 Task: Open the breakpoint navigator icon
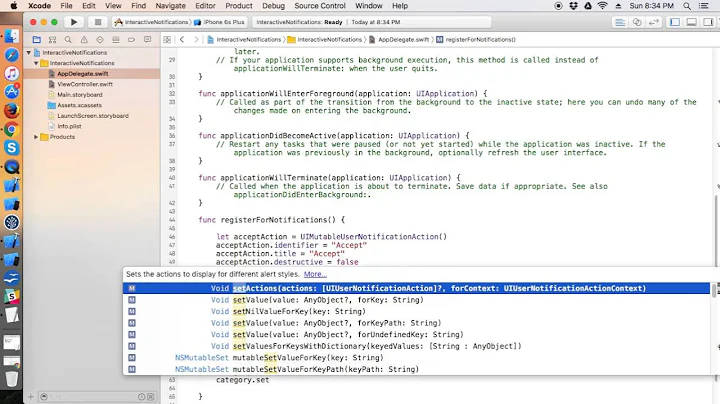[x=131, y=40]
